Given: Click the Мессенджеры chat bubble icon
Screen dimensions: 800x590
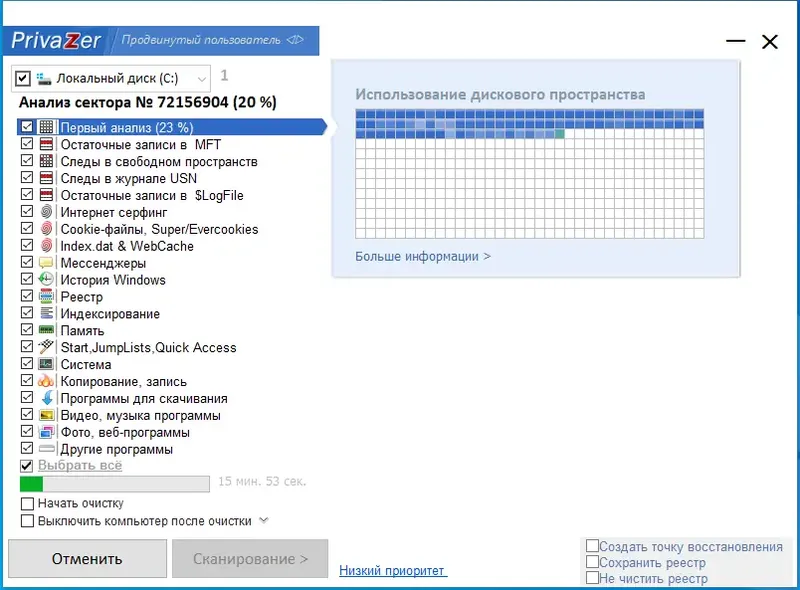Looking at the screenshot, I should (46, 262).
